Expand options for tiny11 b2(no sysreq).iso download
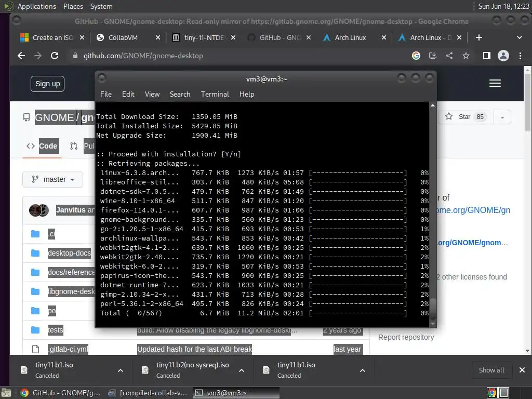Viewport: 532px width, 399px height. tap(242, 370)
